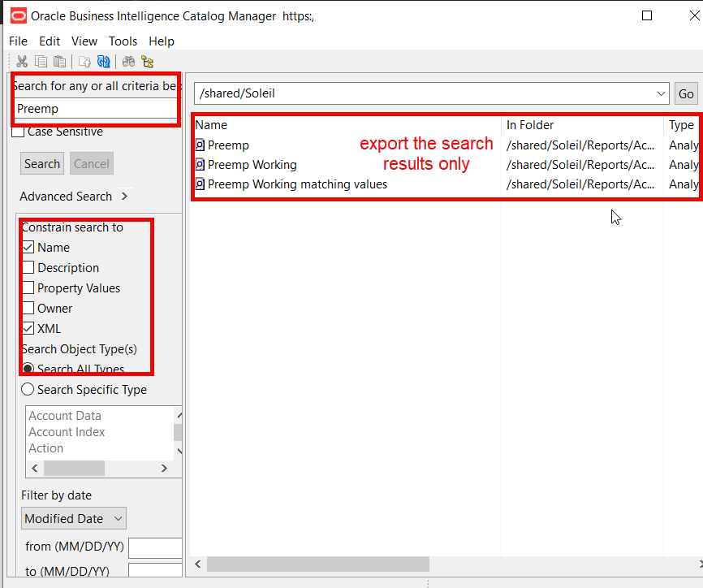Viewport: 703px width, 588px height.
Task: Click the binoculars Search toolbar icon
Action: pos(129,62)
